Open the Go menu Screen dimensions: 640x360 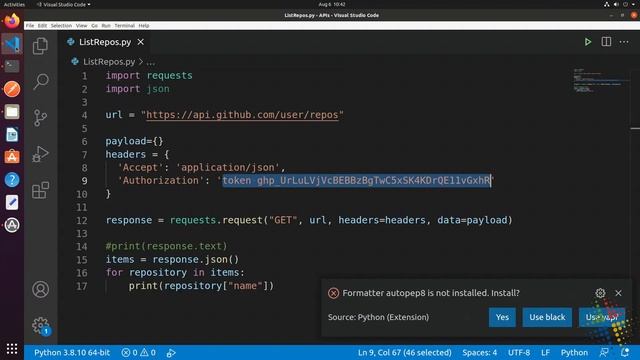click(x=94, y=25)
